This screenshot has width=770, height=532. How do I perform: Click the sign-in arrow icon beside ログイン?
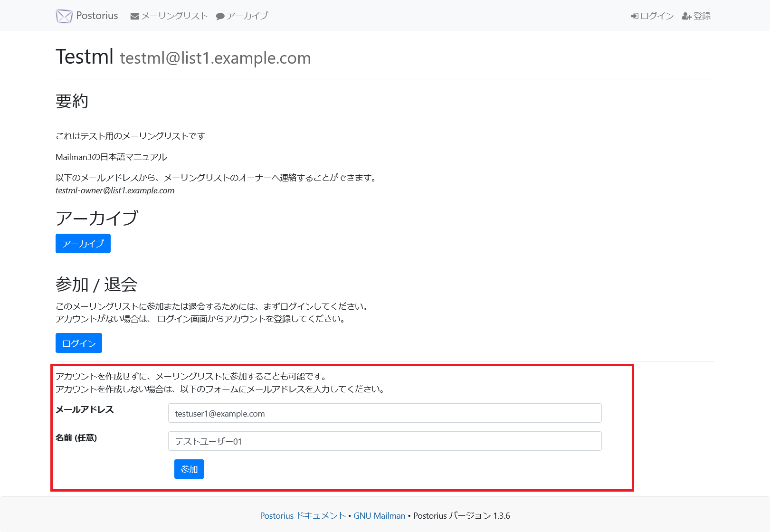point(635,16)
